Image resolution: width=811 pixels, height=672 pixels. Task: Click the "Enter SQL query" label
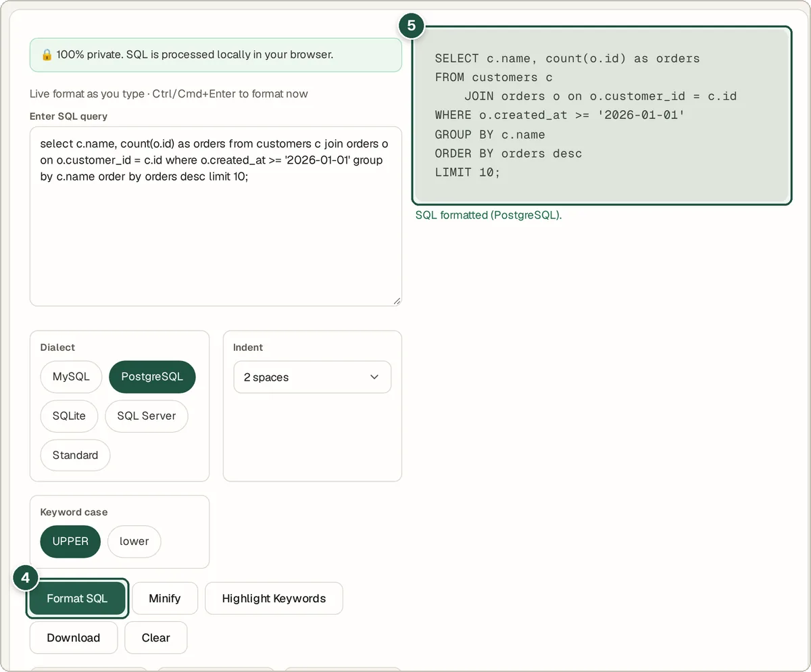(x=69, y=116)
